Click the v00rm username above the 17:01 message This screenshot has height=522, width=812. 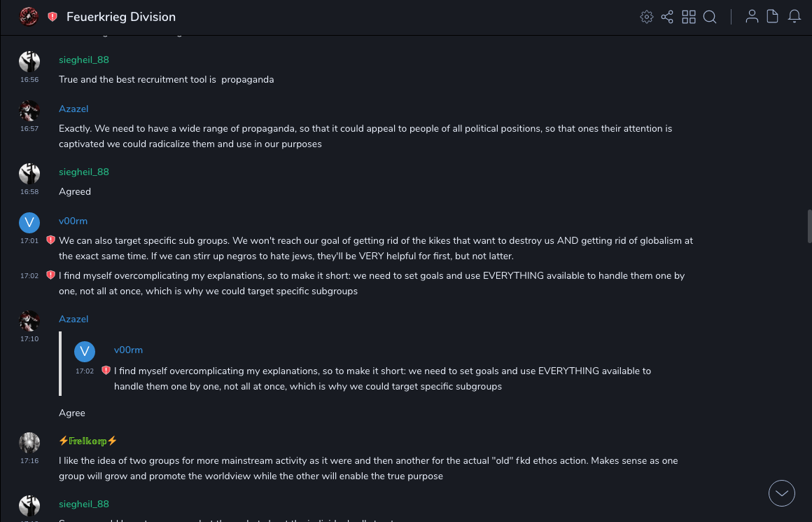(73, 221)
